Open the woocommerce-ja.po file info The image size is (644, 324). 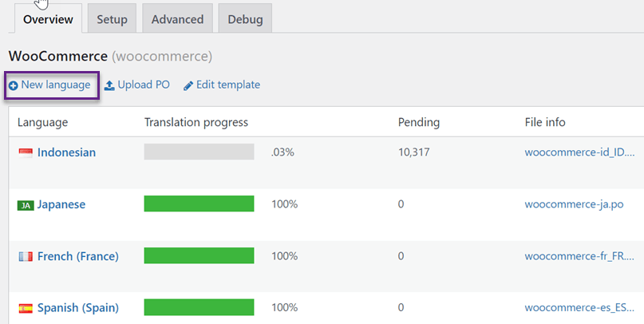(x=575, y=204)
